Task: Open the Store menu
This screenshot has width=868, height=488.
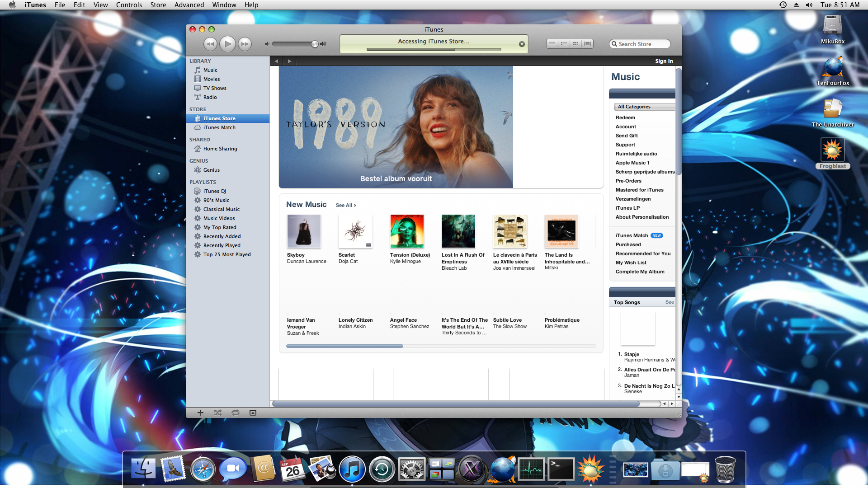Action: point(158,5)
